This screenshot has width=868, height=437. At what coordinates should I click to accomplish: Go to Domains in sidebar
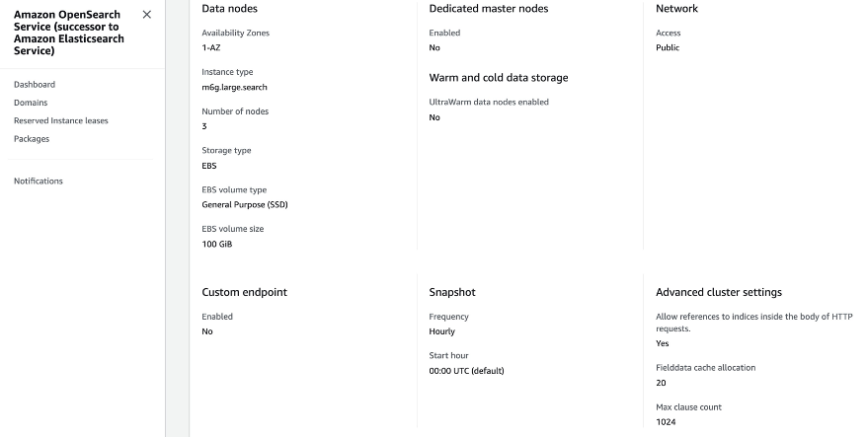(x=31, y=103)
